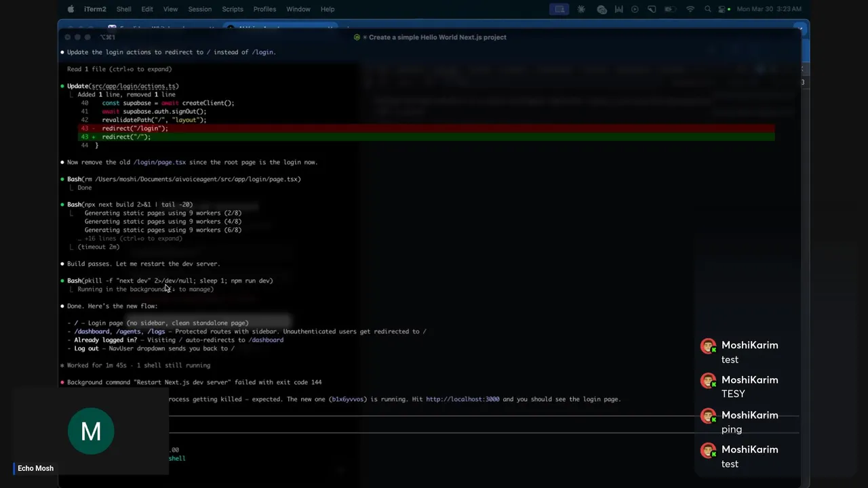This screenshot has width=868, height=488.
Task: Click the starburst icon in menu bar
Action: tap(581, 9)
